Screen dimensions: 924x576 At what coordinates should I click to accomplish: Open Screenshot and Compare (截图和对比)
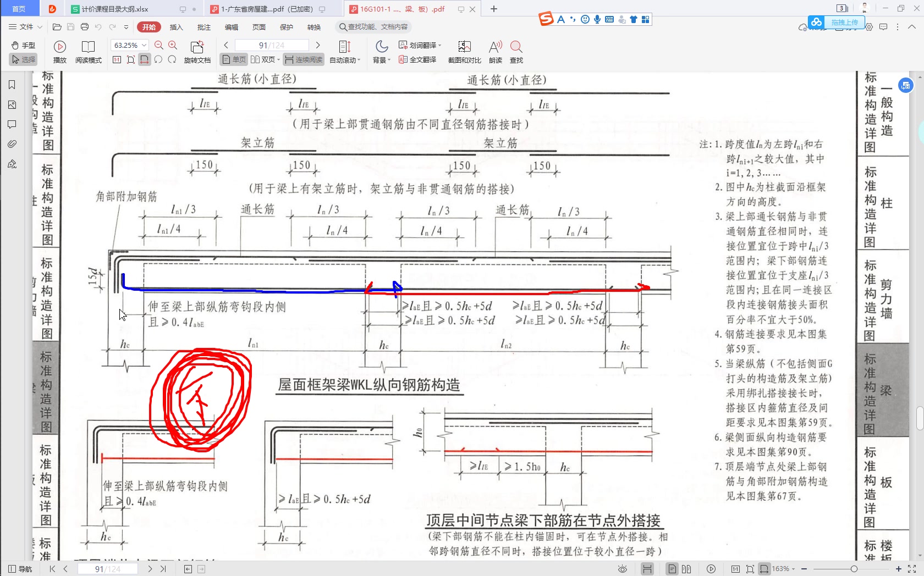click(x=464, y=52)
